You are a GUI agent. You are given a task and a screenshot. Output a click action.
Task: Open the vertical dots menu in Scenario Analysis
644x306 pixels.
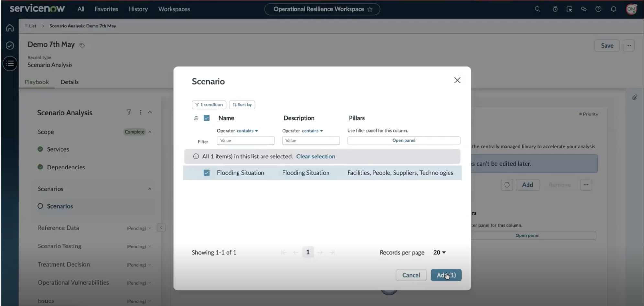point(140,112)
